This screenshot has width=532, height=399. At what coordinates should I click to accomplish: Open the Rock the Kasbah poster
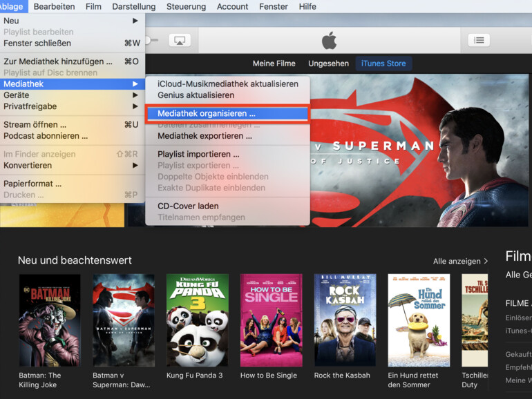click(345, 320)
